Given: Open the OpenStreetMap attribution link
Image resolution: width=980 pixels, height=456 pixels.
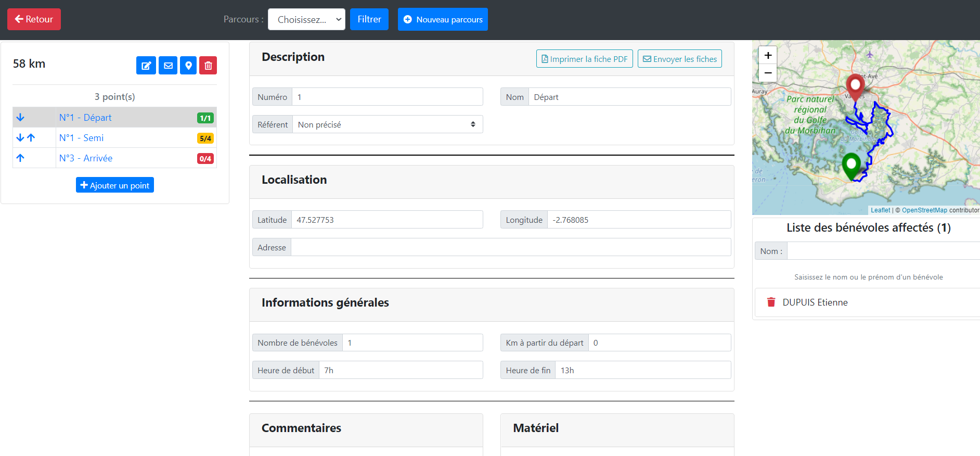Looking at the screenshot, I should click(924, 210).
